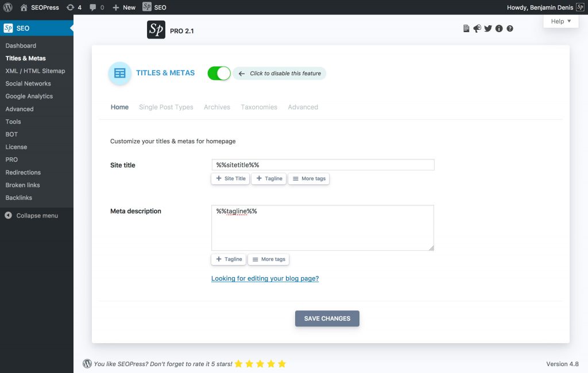Open Backlinks in the sidebar
Screen dimensions: 588x373
point(18,197)
